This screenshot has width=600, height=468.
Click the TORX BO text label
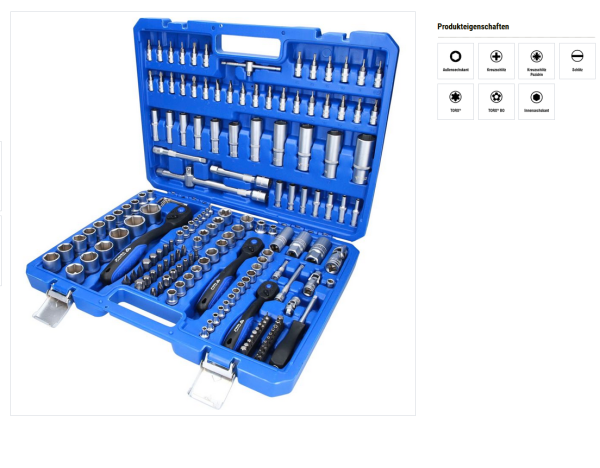coord(496,111)
